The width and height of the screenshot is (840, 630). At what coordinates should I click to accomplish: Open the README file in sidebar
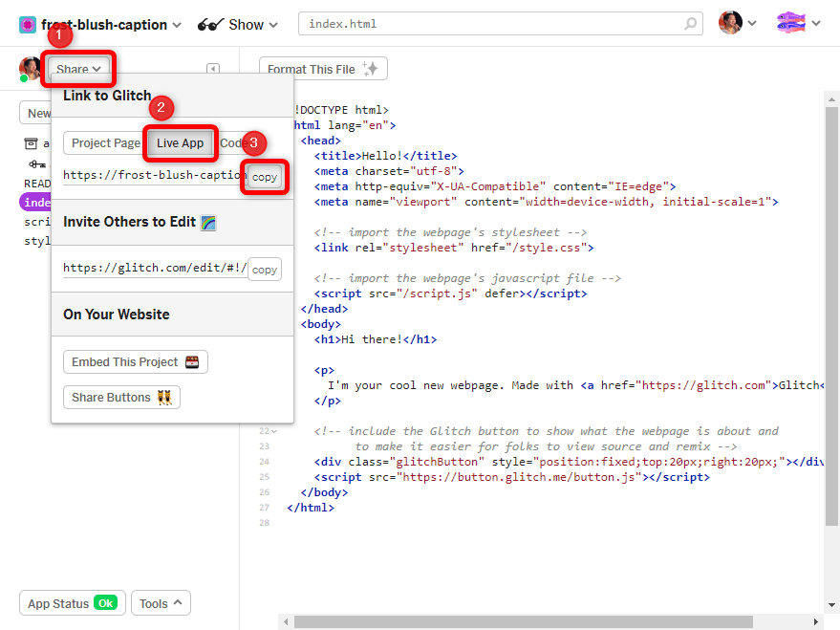tap(37, 184)
